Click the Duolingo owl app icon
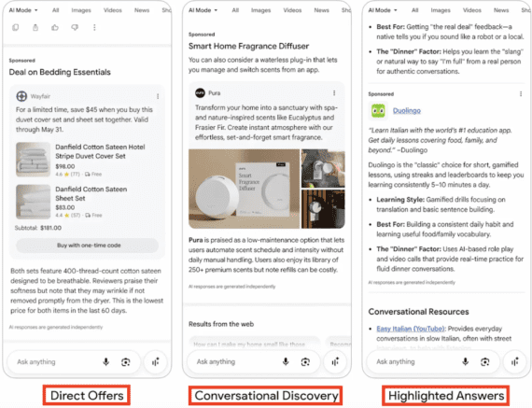The height and width of the screenshot is (408, 532). click(x=378, y=111)
